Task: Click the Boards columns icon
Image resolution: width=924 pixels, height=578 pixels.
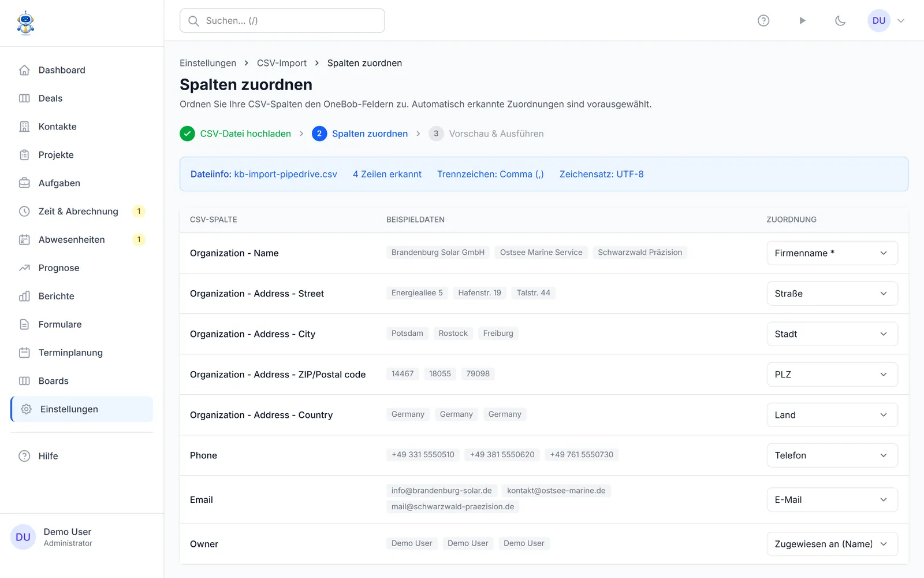Action: pos(24,381)
